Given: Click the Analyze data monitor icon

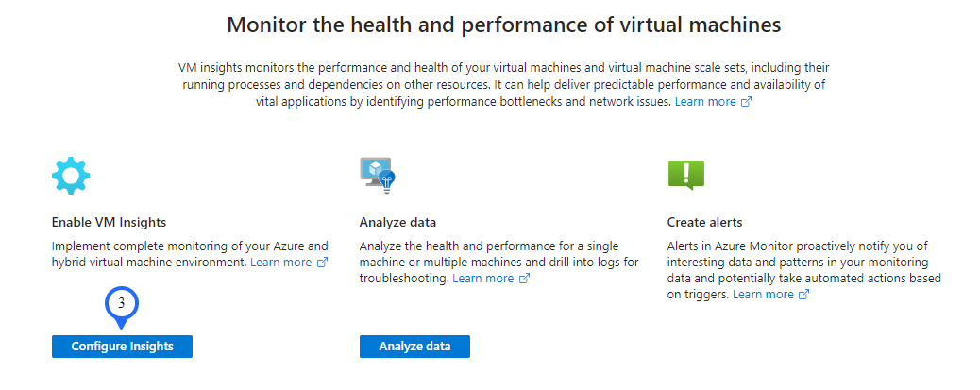Looking at the screenshot, I should (377, 175).
